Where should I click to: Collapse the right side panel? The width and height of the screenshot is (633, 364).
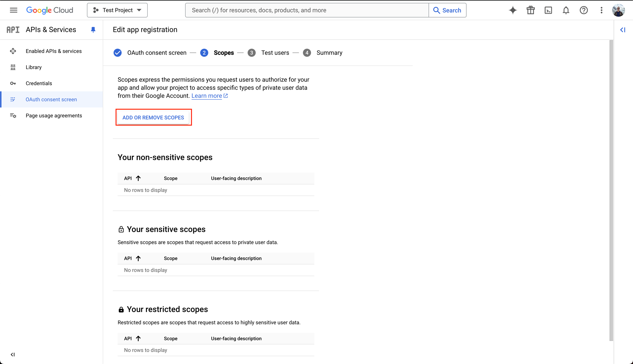(x=623, y=30)
